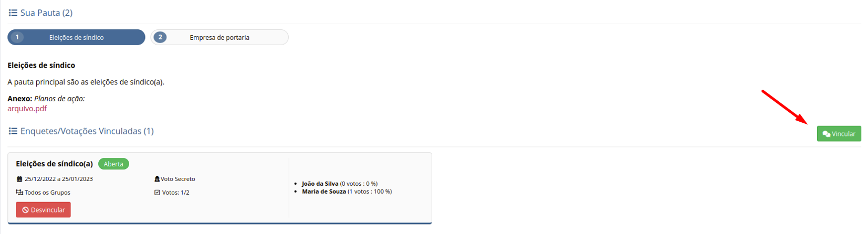The height and width of the screenshot is (234, 868).
Task: Click the Eleições de síndico(a) poll title
Action: (54, 164)
